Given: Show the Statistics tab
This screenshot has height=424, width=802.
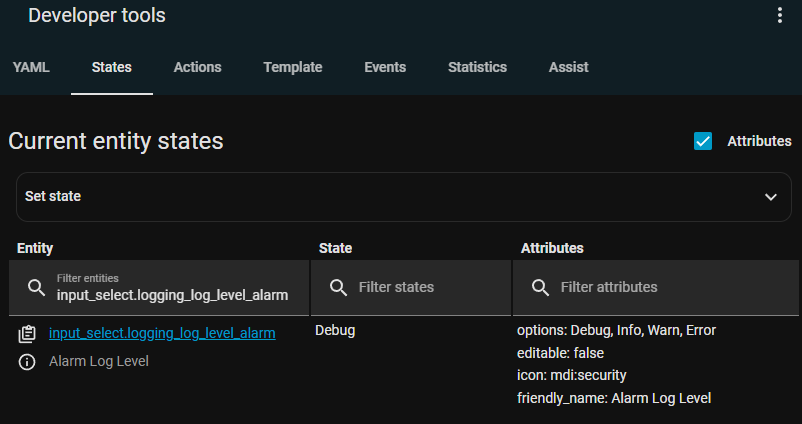Looking at the screenshot, I should [477, 67].
